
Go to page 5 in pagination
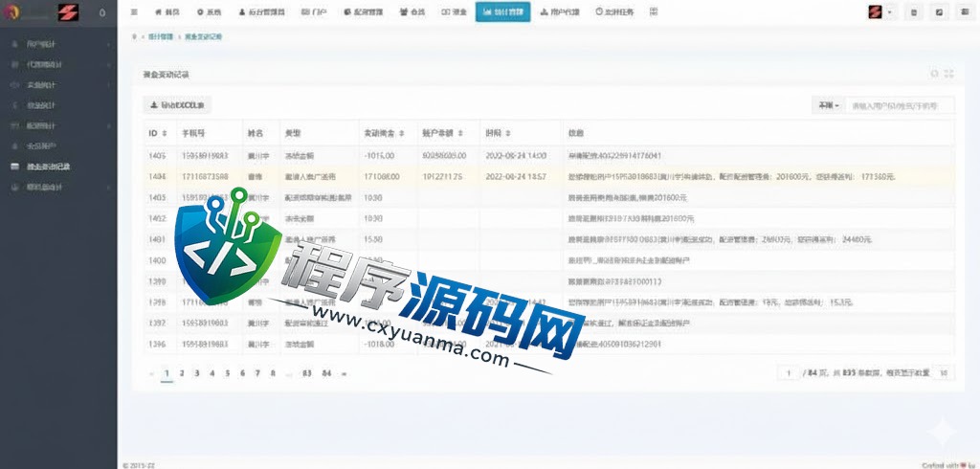tap(228, 373)
